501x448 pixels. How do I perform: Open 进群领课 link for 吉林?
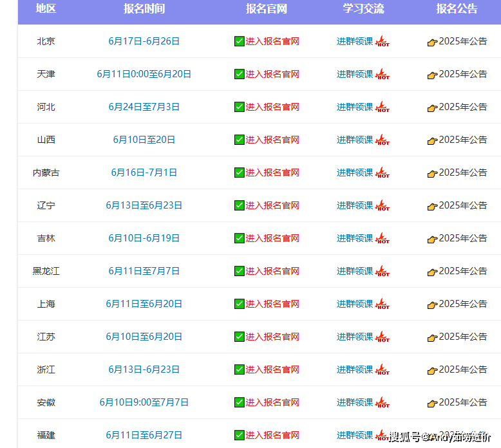(x=355, y=238)
